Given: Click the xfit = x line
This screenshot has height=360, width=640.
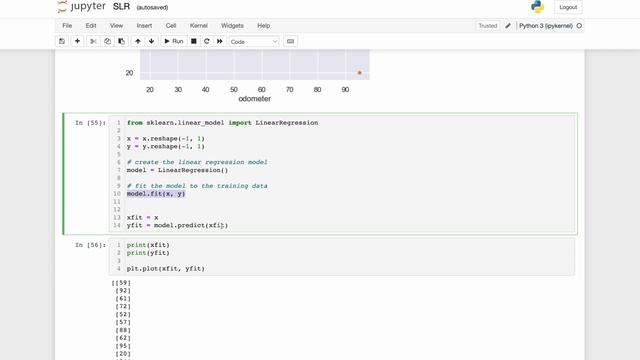Looking at the screenshot, I should point(142,218).
